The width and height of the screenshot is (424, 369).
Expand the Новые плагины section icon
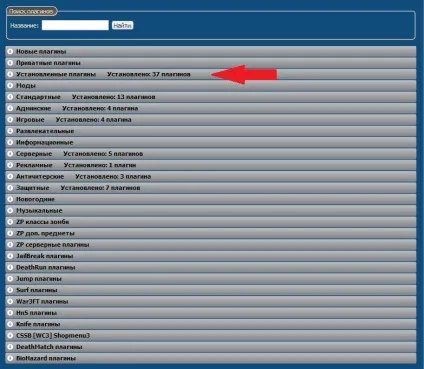tap(10, 52)
